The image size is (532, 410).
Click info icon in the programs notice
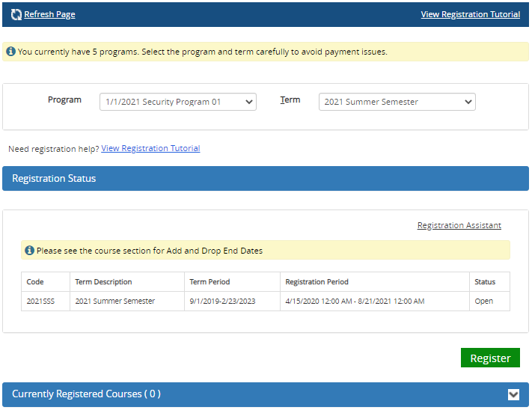click(10, 52)
